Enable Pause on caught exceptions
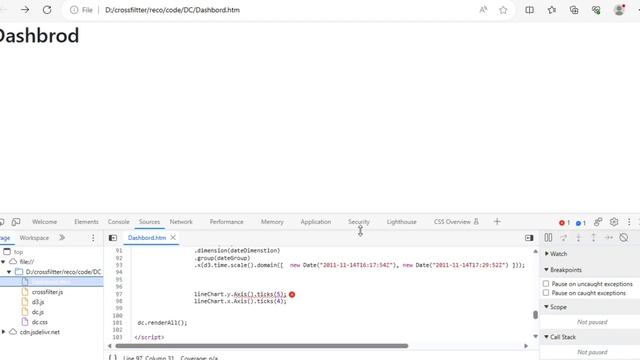This screenshot has width=640, height=360. pos(546,293)
